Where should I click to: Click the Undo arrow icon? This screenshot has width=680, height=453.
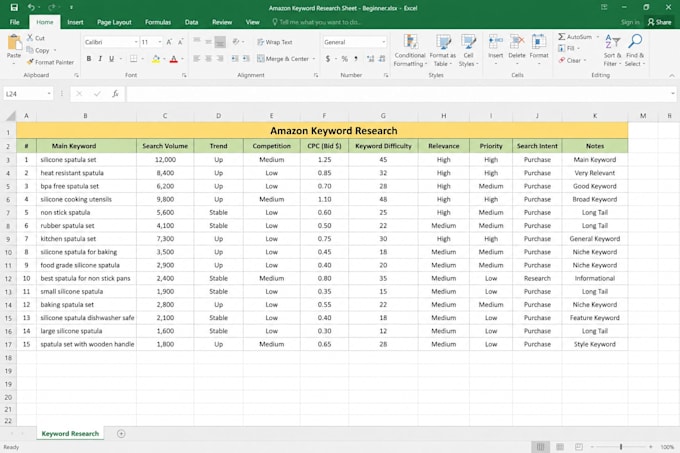coord(31,7)
